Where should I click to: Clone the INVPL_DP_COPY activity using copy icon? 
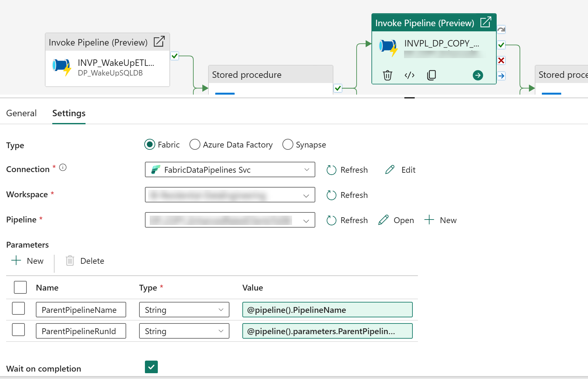click(431, 75)
